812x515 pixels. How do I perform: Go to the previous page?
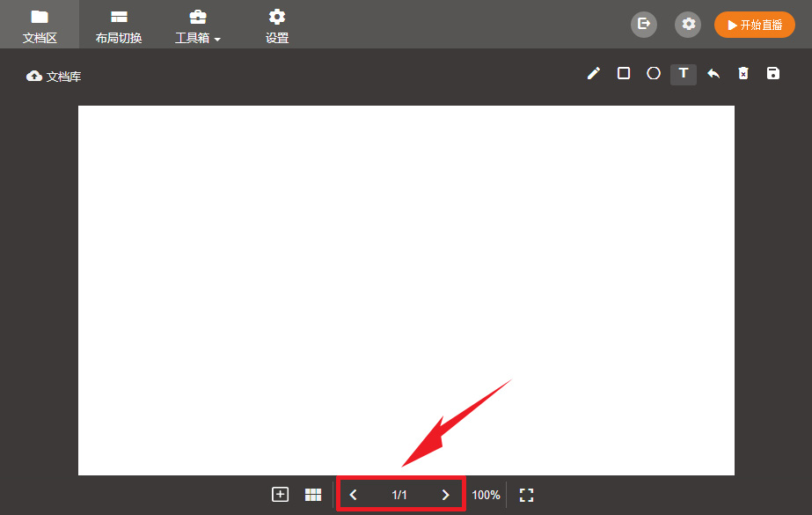[354, 495]
